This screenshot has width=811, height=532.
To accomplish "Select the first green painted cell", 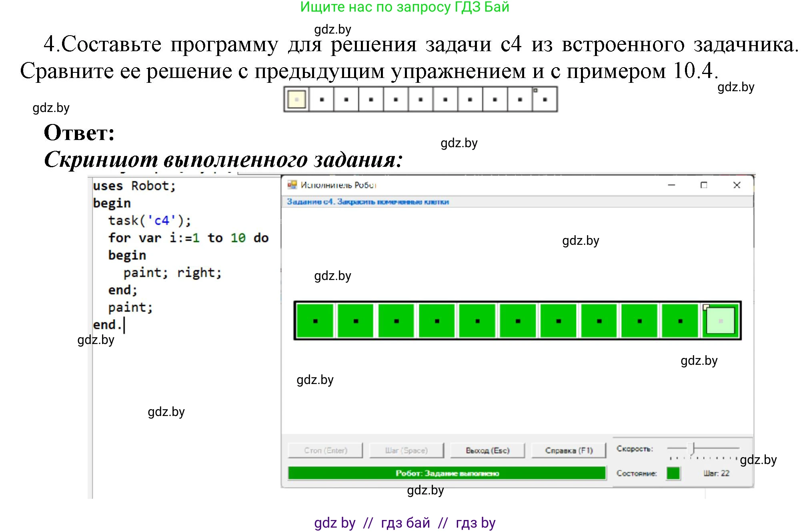I will (x=315, y=321).
